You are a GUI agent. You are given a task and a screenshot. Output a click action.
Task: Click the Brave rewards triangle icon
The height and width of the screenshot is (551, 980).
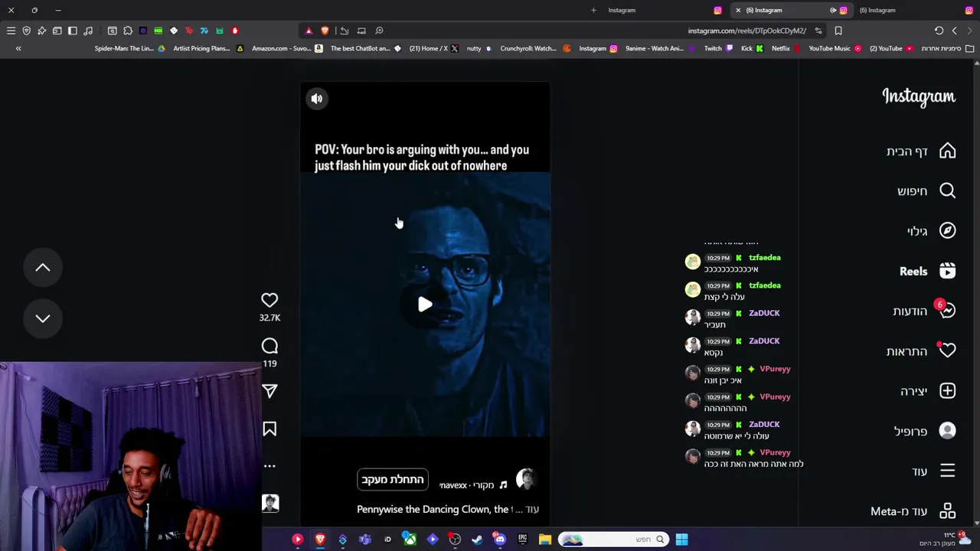point(309,31)
